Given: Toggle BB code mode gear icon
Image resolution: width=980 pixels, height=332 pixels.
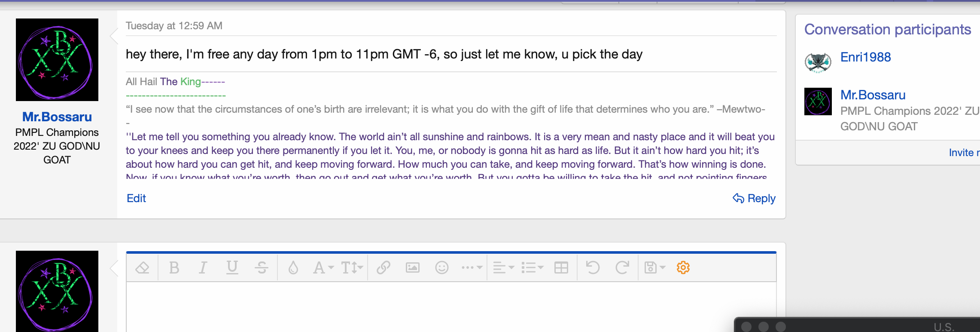Looking at the screenshot, I should [x=683, y=268].
